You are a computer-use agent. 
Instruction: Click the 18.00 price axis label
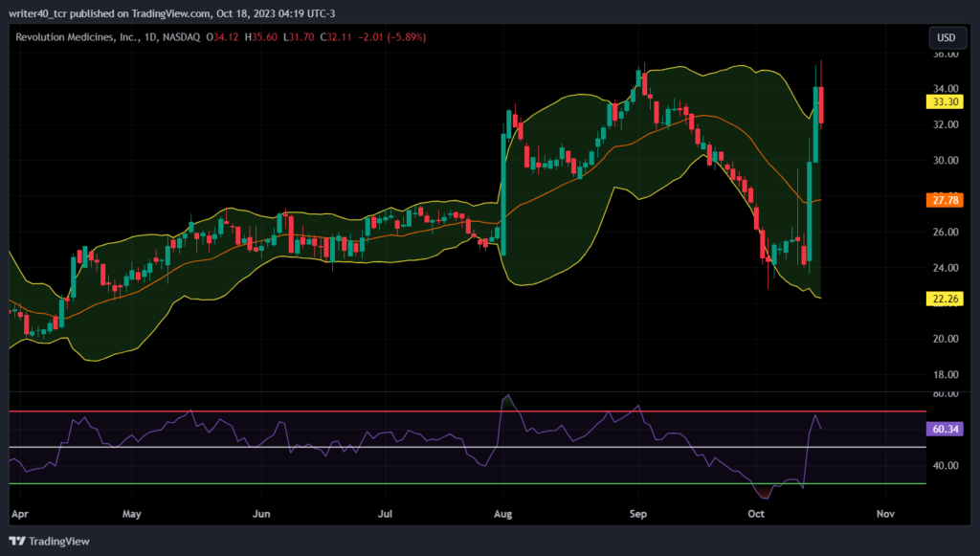[946, 374]
